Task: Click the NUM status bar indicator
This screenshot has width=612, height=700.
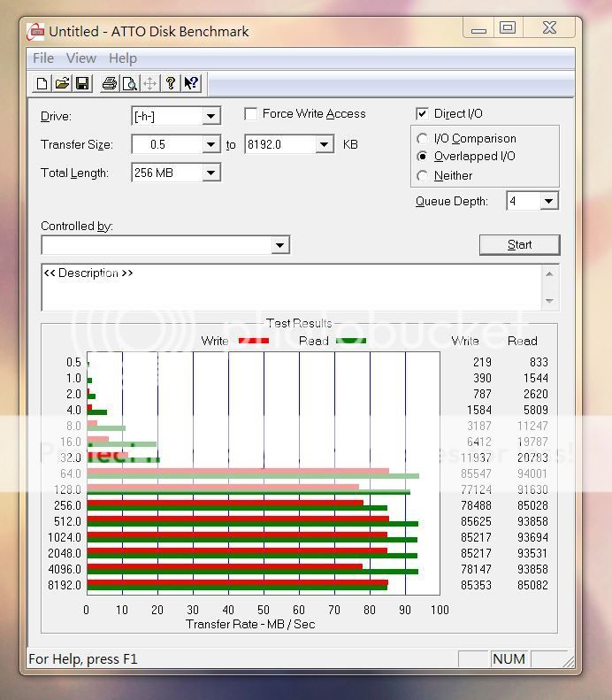Action: click(509, 659)
